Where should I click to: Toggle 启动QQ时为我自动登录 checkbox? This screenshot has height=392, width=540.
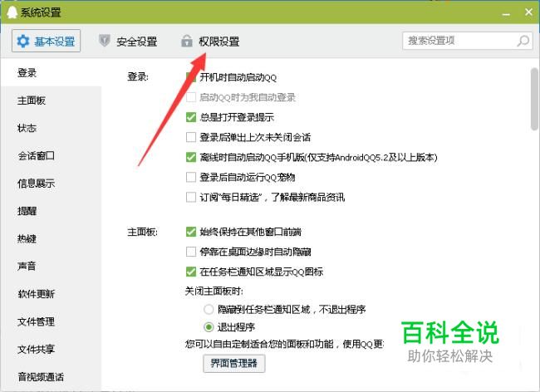(x=191, y=97)
